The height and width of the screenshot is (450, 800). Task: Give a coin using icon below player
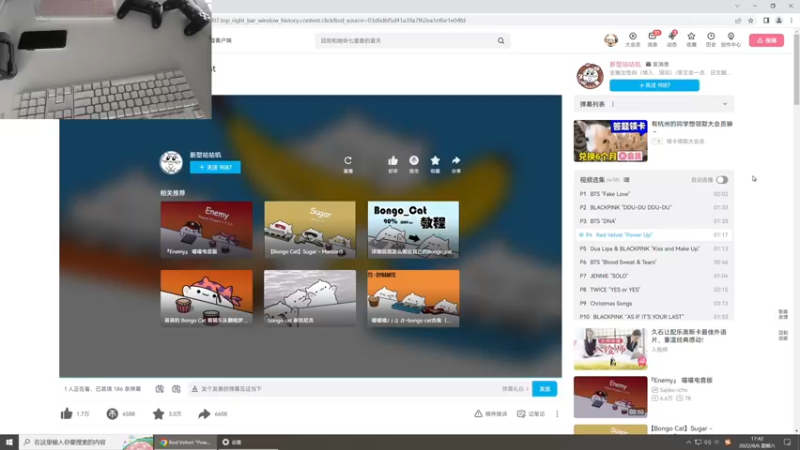click(x=112, y=414)
